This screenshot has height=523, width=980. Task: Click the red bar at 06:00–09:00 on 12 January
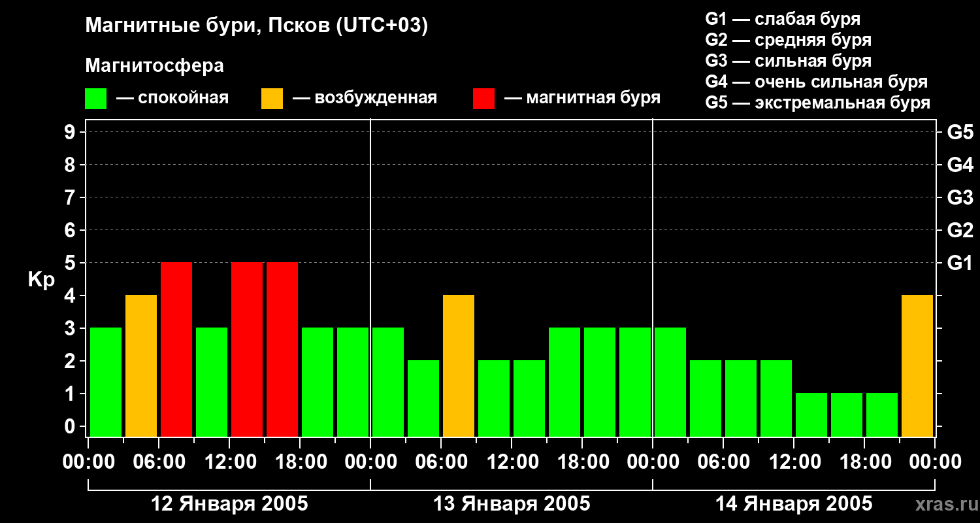[176, 349]
